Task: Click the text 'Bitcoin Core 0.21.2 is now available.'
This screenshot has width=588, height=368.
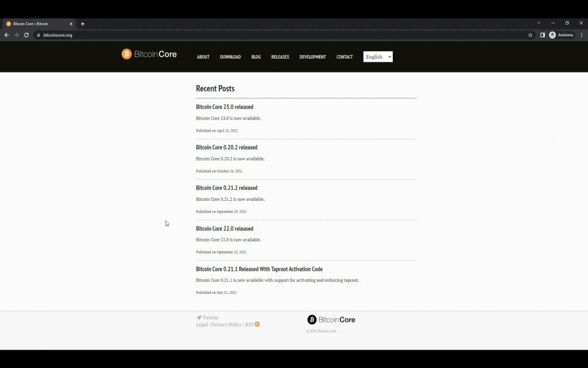Action: pos(230,200)
